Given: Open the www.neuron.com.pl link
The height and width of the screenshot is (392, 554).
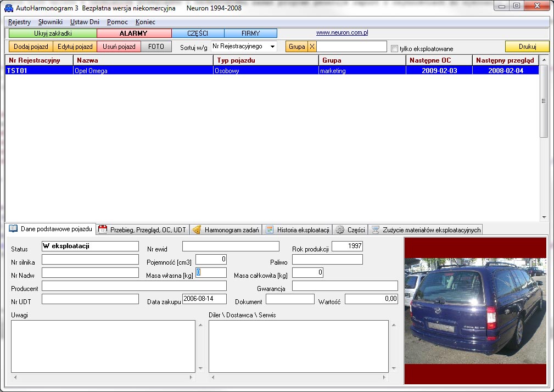Looking at the screenshot, I should [x=342, y=33].
